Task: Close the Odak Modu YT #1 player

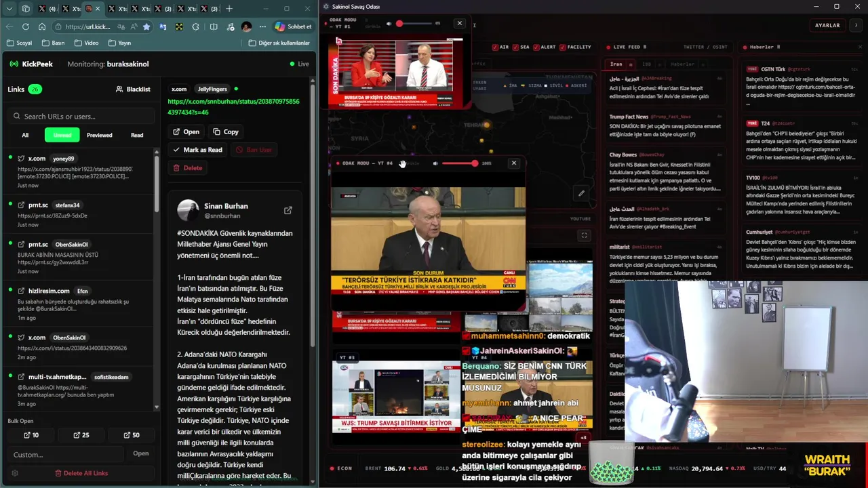Action: 459,23
